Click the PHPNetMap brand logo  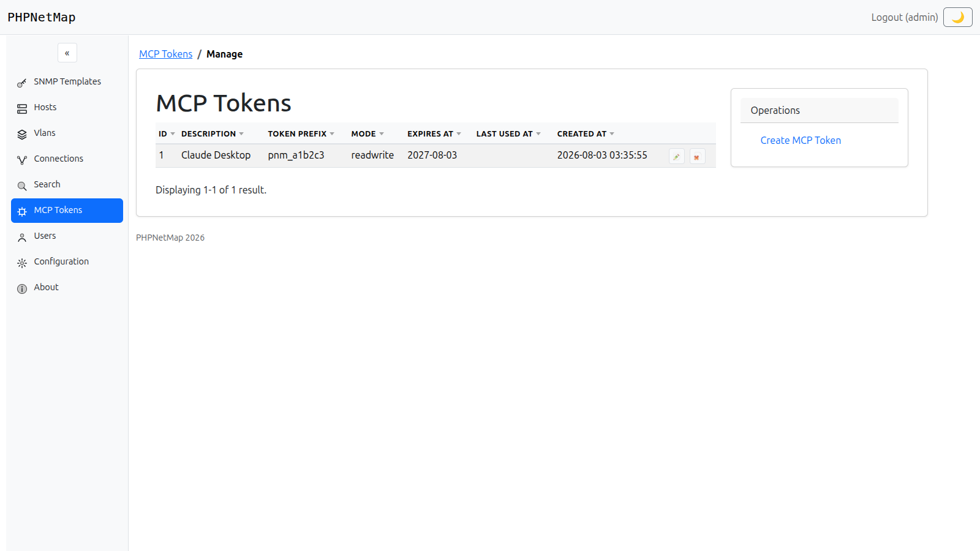pos(42,17)
